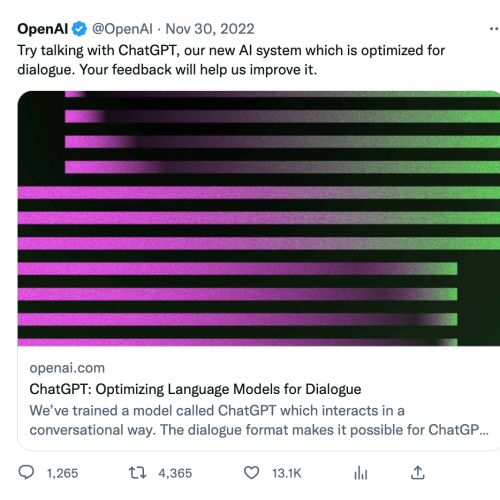Open the OpenAI display name profile

(x=42, y=29)
